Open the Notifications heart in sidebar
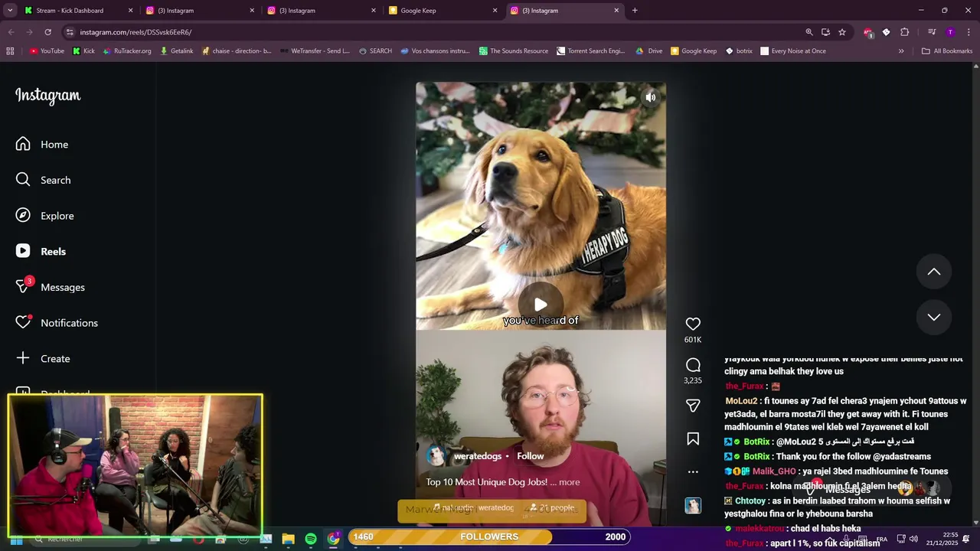Image resolution: width=980 pixels, height=551 pixels. coord(23,323)
